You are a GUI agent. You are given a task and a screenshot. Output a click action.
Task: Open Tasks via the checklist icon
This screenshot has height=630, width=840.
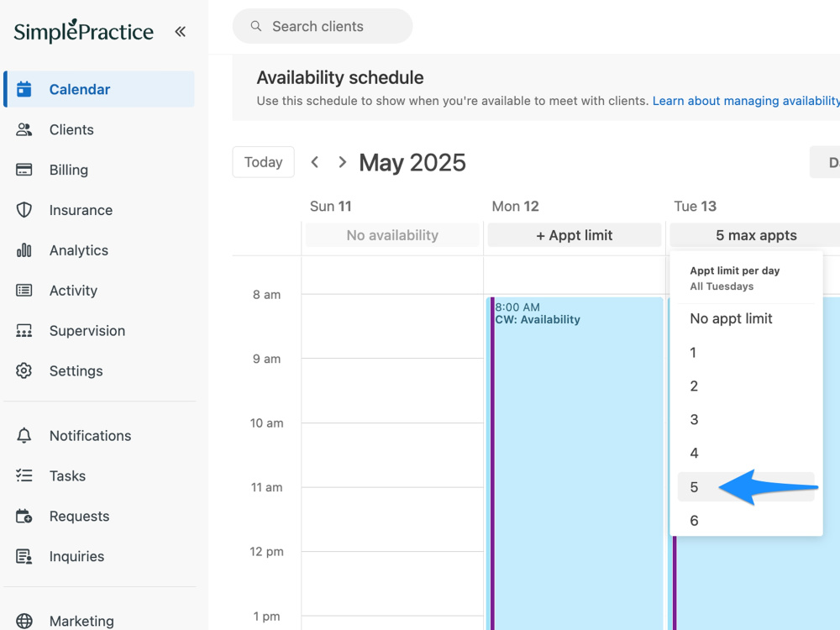[x=24, y=475]
